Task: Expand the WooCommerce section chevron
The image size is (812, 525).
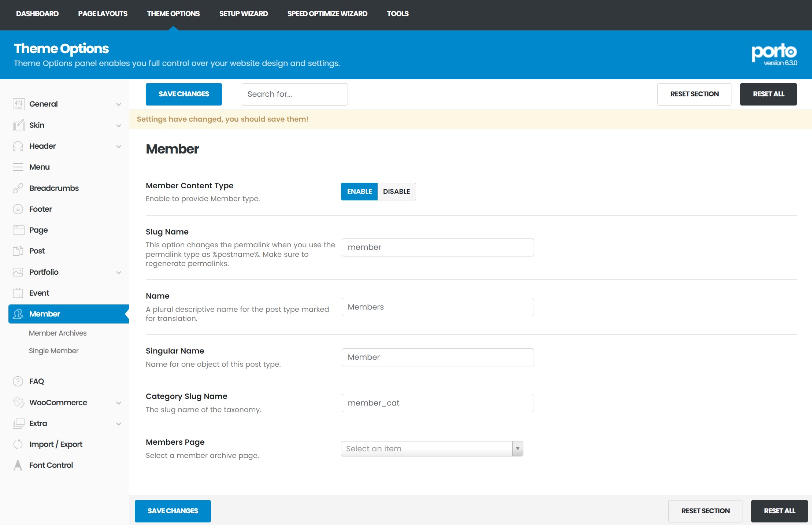Action: pos(119,403)
